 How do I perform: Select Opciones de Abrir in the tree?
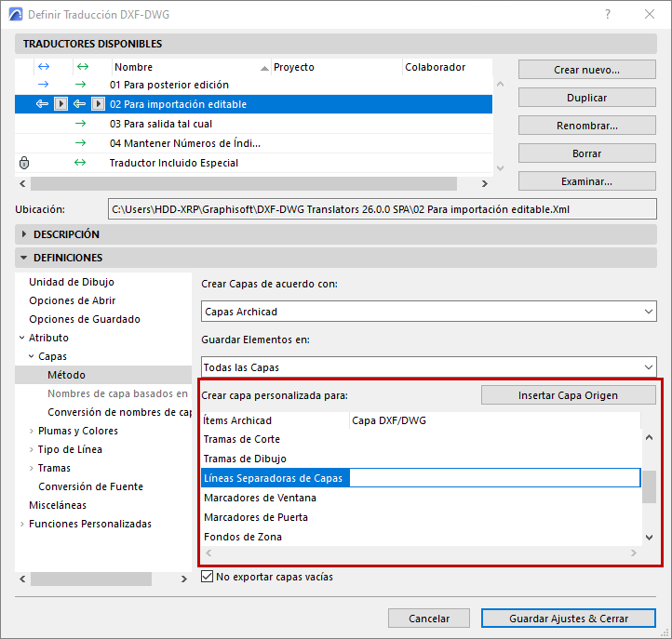pyautogui.click(x=73, y=300)
